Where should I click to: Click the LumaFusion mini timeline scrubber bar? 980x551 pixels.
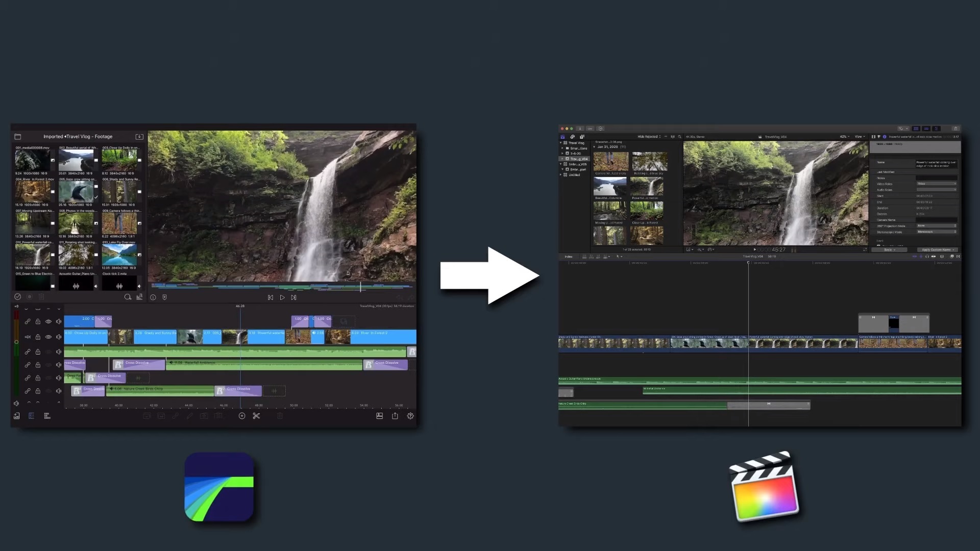tap(282, 287)
